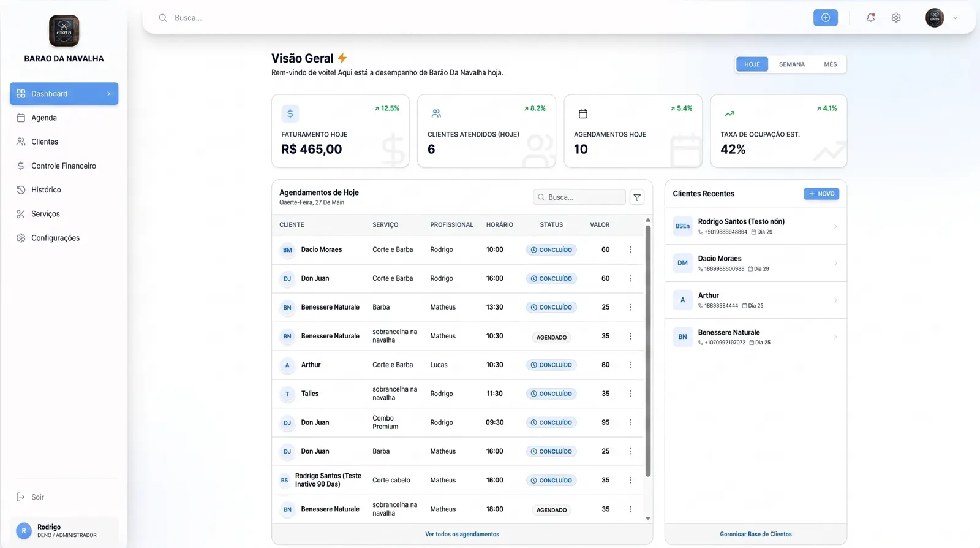Go to Agenda in the sidebar
980x548 pixels.
point(64,118)
